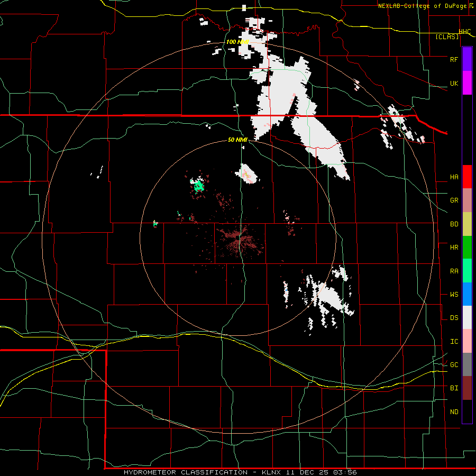476x476 pixels.
Task: Pick the RA light-green legend swatch
Action: (467, 271)
